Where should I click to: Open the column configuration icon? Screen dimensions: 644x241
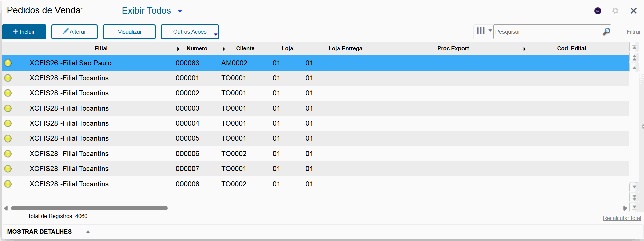[481, 31]
